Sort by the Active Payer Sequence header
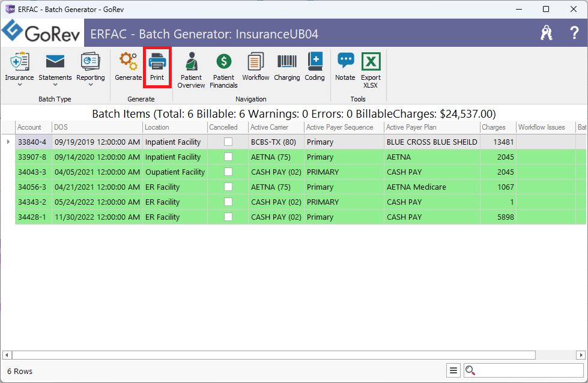Viewport: 588px width, 383px height. click(x=344, y=127)
